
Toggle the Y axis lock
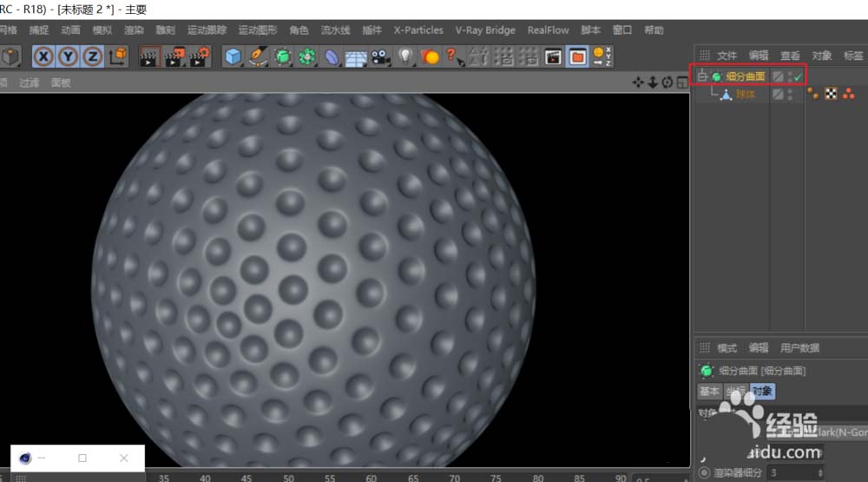click(x=68, y=57)
